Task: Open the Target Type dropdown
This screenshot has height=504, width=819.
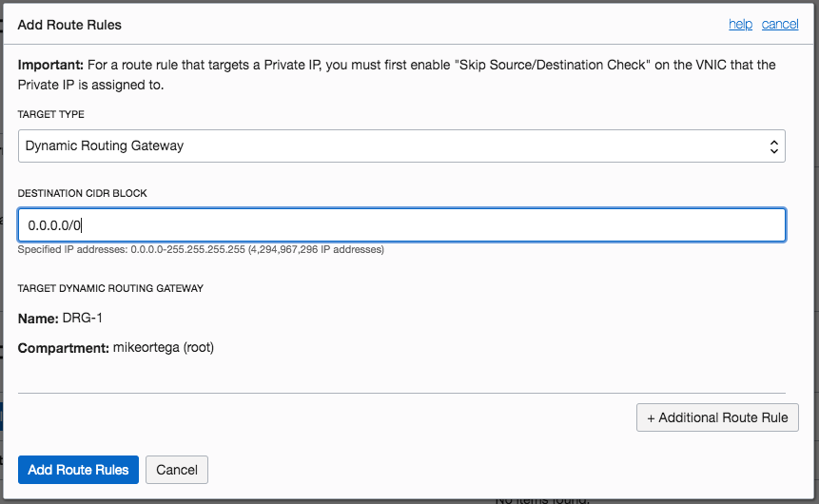Action: (400, 146)
